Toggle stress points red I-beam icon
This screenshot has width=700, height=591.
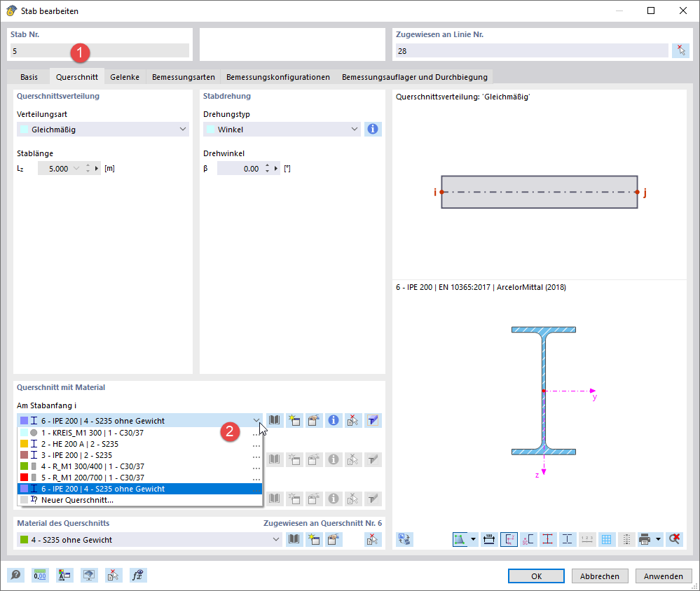tap(548, 539)
